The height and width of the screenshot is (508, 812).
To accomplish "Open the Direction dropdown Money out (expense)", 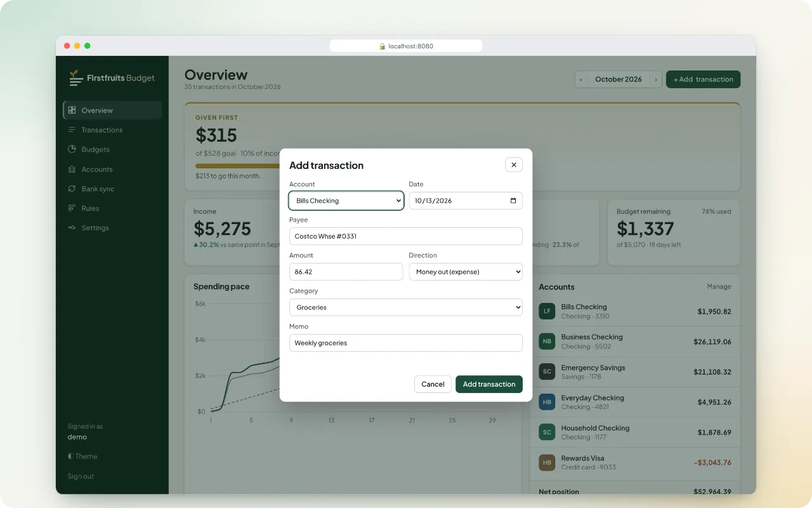I will 466,272.
